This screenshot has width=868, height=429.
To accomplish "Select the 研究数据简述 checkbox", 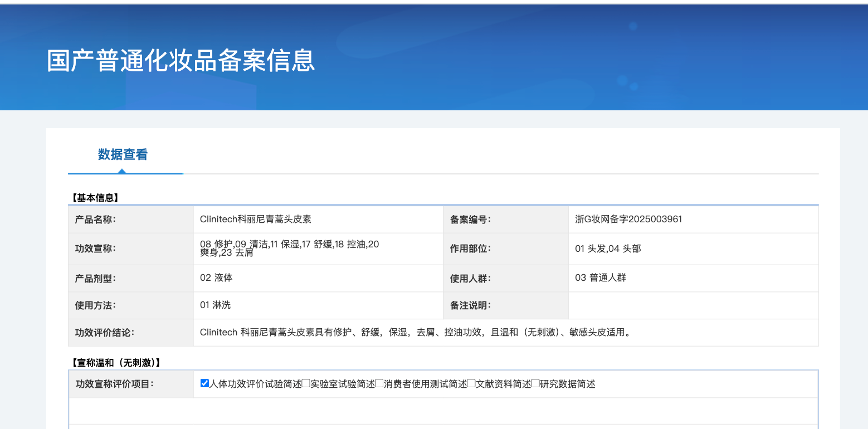I will coord(535,383).
